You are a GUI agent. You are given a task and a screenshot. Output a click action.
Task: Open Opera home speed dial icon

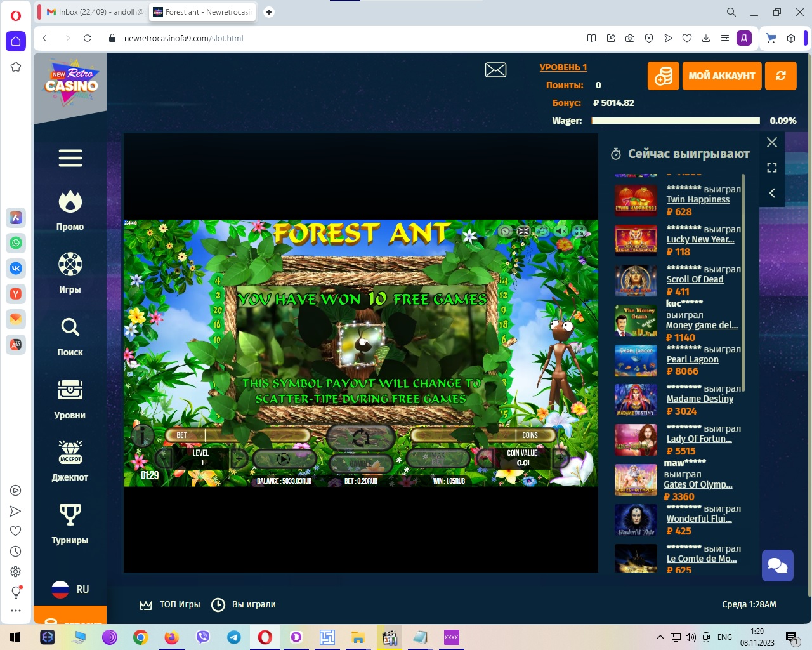[x=16, y=41]
